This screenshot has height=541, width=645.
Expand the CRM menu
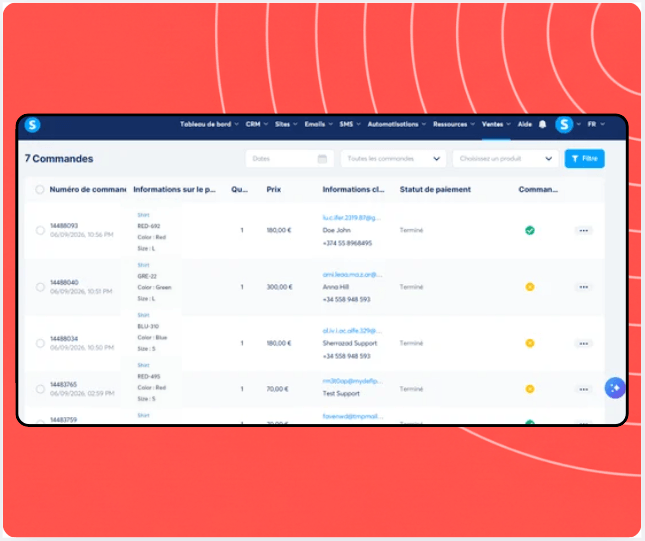(257, 124)
